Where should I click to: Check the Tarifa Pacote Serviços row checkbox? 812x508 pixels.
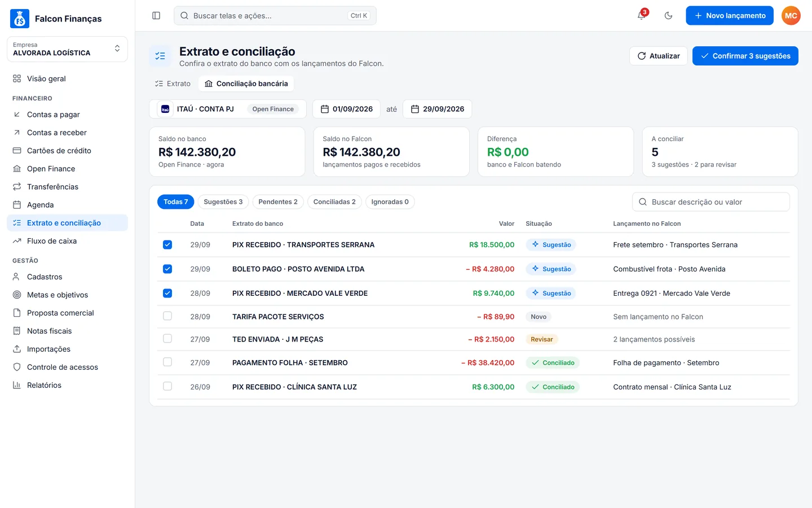coord(167,316)
